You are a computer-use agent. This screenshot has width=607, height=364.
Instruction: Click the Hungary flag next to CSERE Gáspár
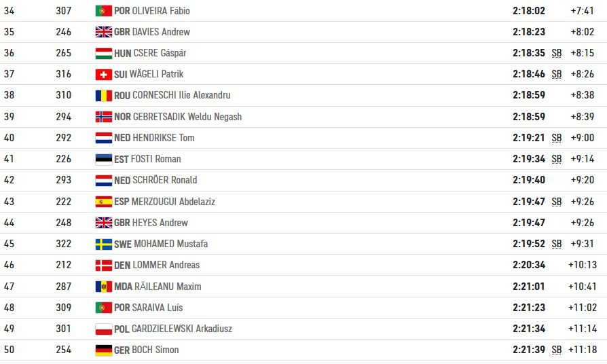pyautogui.click(x=104, y=53)
